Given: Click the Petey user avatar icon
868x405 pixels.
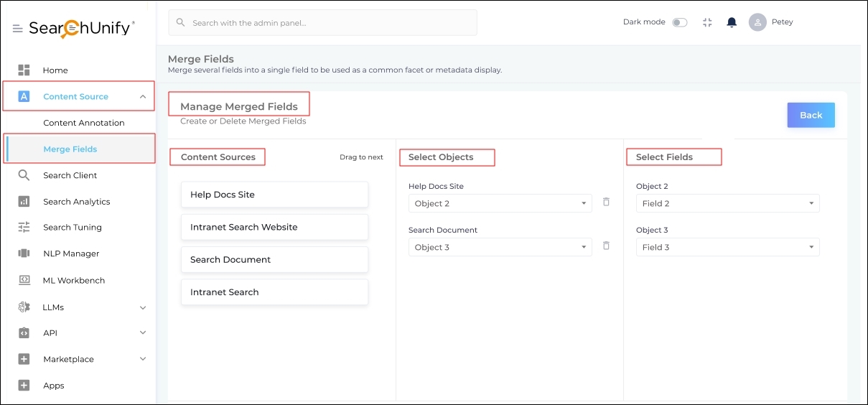Looking at the screenshot, I should click(757, 22).
